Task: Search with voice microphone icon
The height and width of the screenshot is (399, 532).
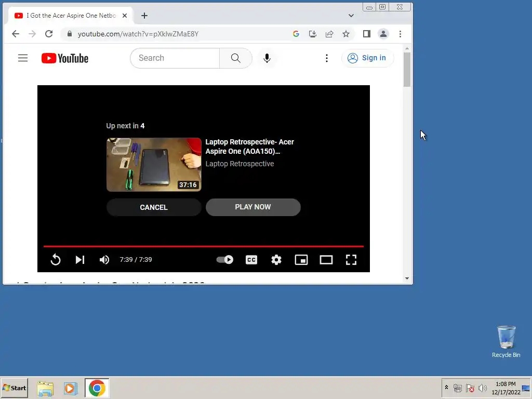Action: coord(267,58)
